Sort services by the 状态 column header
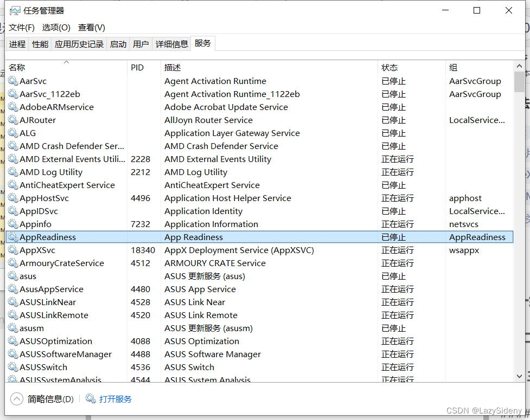 click(x=412, y=68)
